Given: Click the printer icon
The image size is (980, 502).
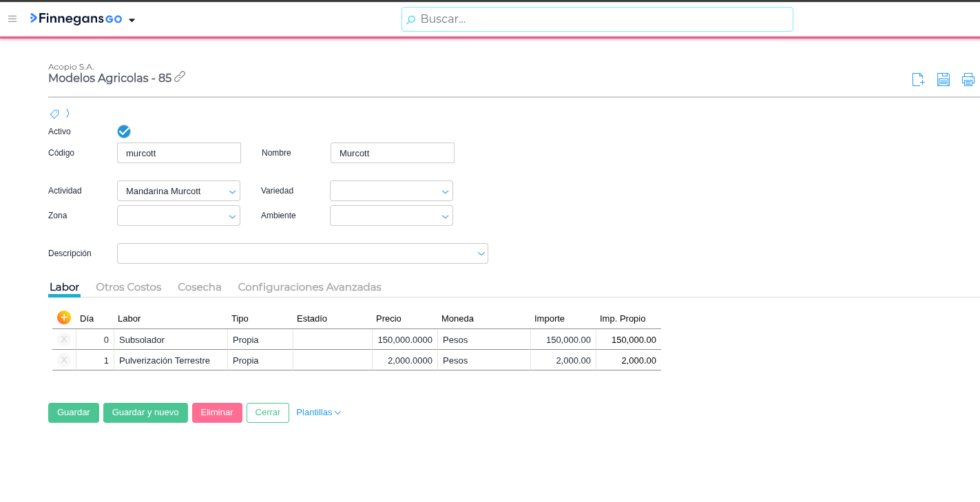Looking at the screenshot, I should point(968,80).
